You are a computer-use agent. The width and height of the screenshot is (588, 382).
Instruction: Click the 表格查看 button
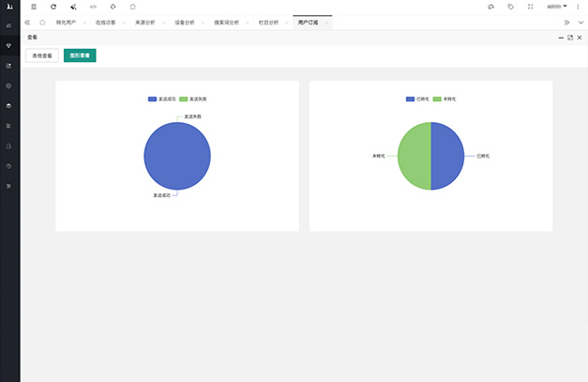click(x=42, y=55)
